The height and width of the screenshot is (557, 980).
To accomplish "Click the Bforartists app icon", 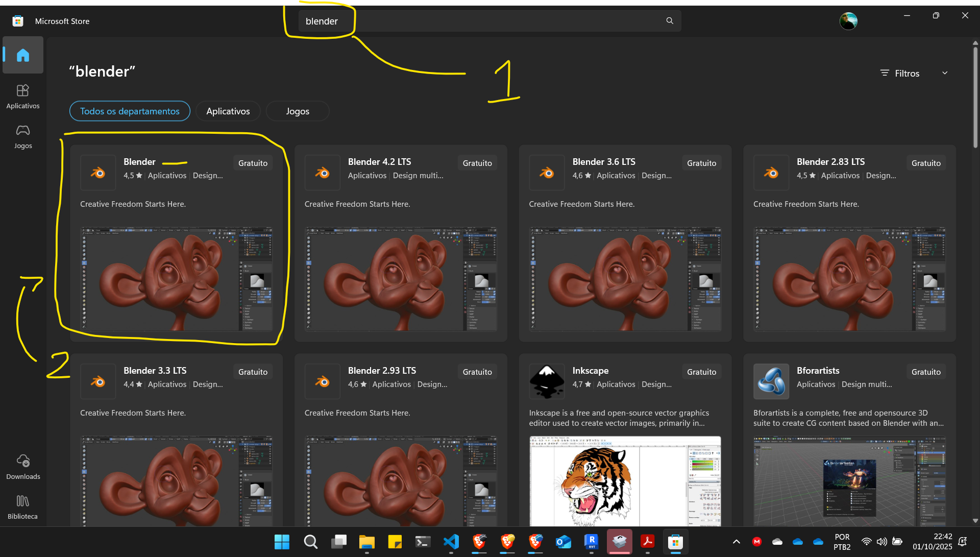I will pos(771,381).
